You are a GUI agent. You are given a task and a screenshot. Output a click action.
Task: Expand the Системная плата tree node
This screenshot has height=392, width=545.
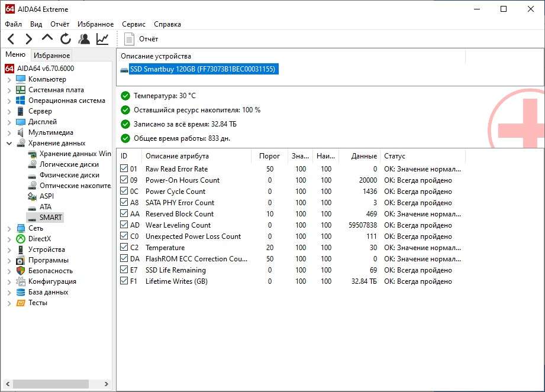coord(9,90)
